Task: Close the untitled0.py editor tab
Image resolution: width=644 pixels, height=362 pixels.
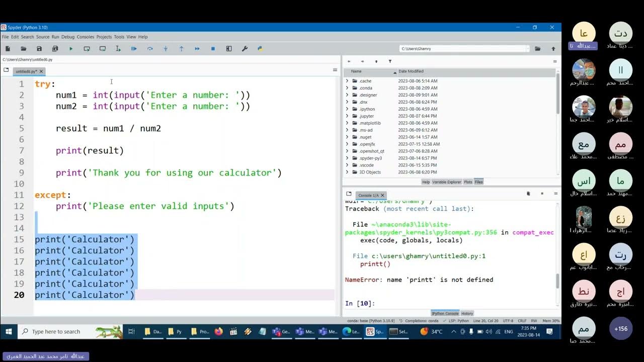Action: (41, 71)
